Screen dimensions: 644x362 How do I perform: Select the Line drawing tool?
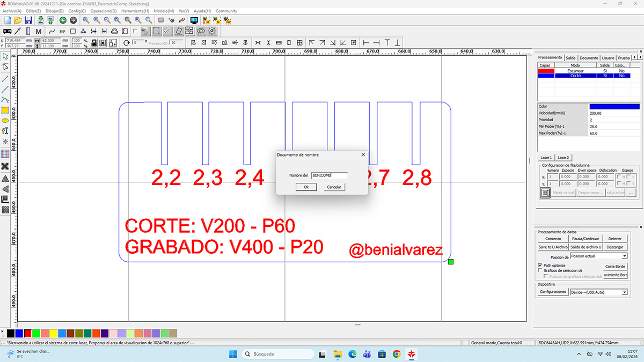point(5,78)
